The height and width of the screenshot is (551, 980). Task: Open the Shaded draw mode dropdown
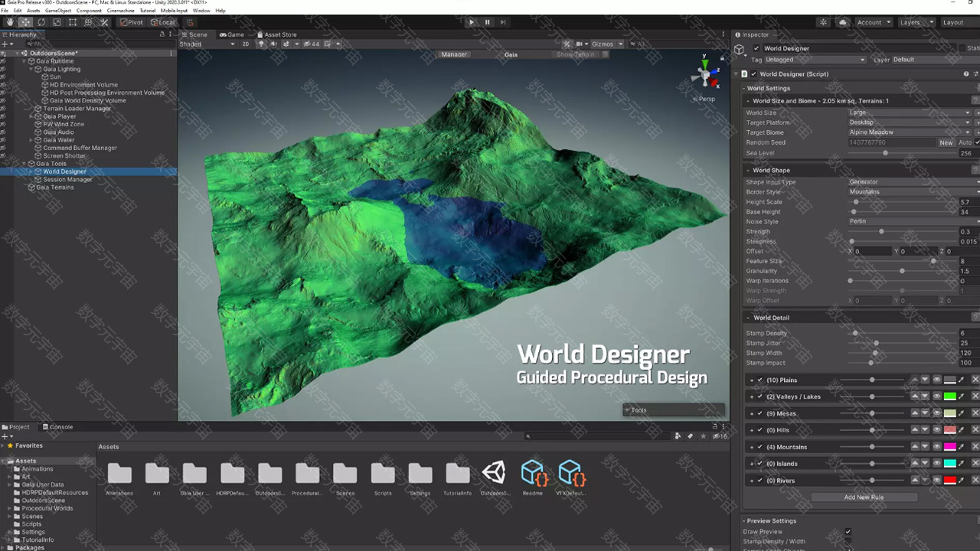click(207, 44)
